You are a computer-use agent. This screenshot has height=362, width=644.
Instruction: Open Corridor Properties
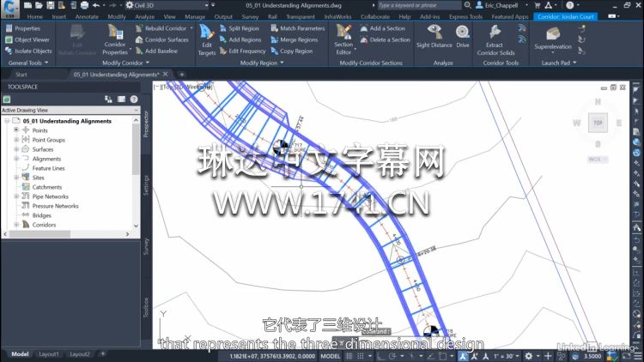click(115, 40)
